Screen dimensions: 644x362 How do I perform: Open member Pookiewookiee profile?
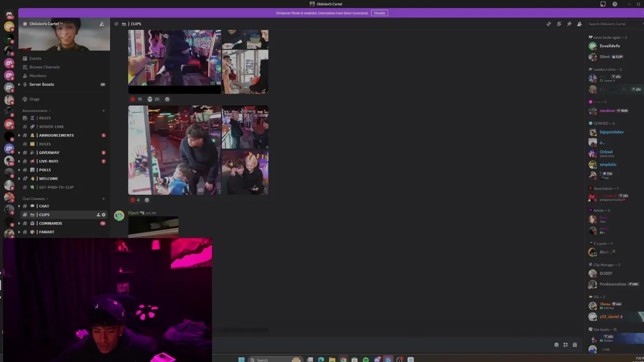[612, 284]
